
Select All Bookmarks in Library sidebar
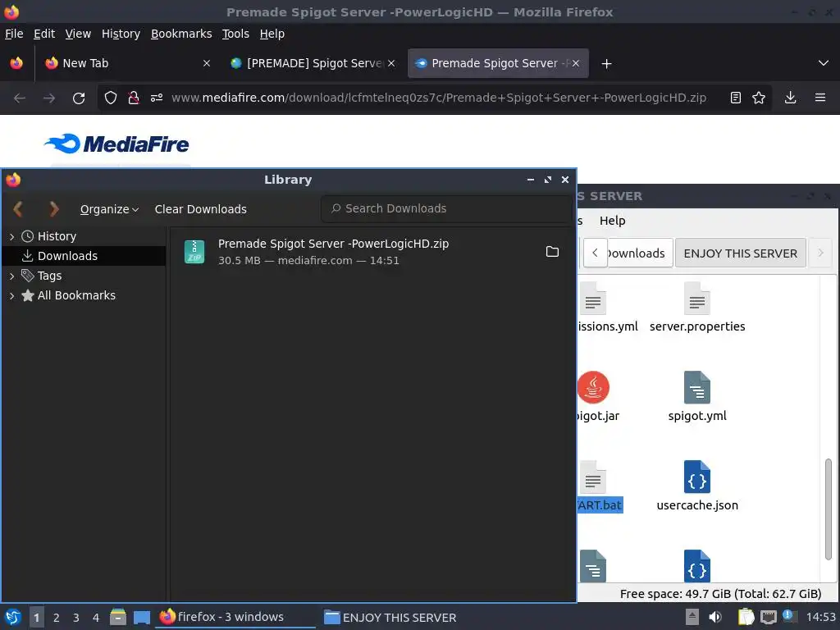(x=76, y=295)
